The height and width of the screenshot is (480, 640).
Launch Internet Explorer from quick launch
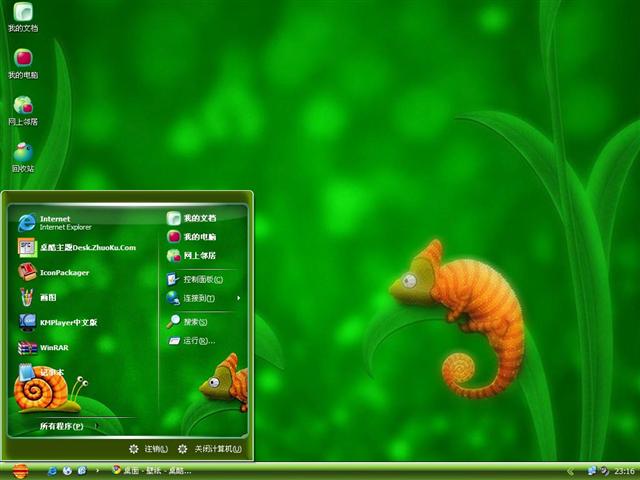pos(52,471)
